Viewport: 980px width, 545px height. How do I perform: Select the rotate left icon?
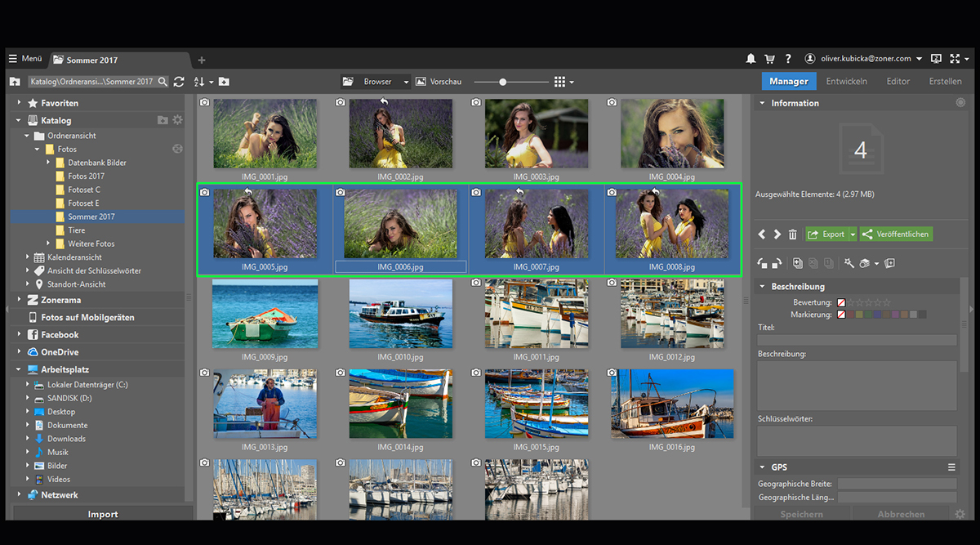762,262
